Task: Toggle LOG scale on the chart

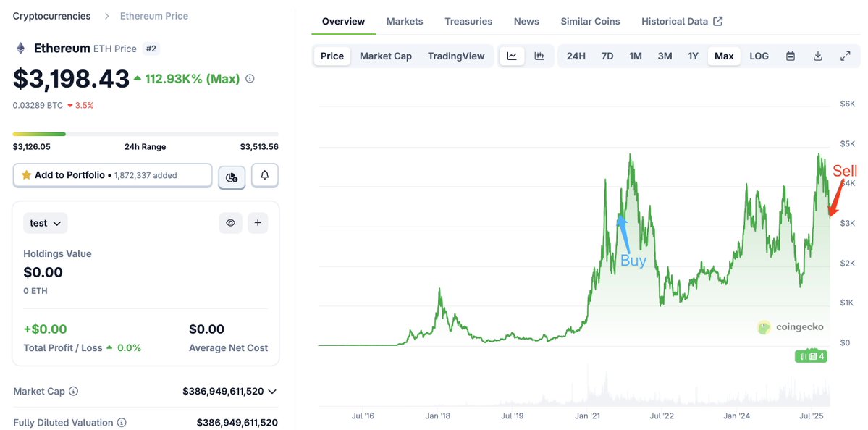Action: pos(759,56)
